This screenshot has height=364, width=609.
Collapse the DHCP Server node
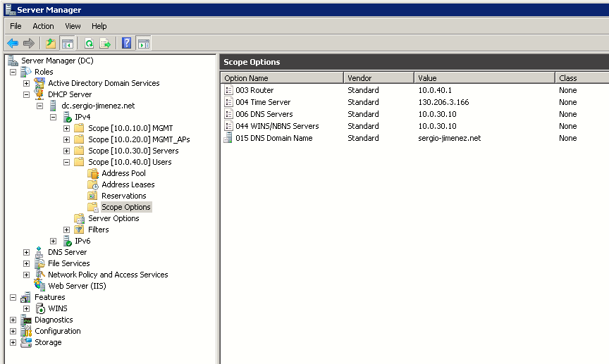(26, 94)
